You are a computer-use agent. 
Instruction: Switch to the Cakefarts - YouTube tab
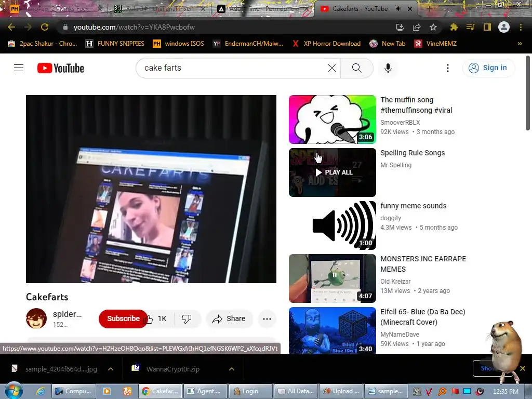pos(360,9)
